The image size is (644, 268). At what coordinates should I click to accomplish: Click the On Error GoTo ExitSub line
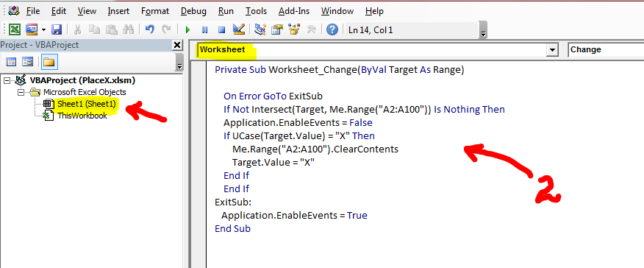(273, 96)
